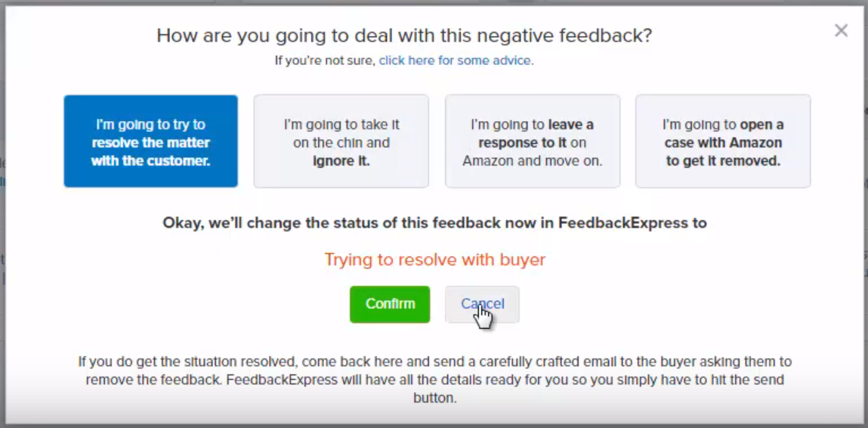This screenshot has width=868, height=428.
Task: Click the bottom paragraph about emailing the buyer
Action: (434, 379)
